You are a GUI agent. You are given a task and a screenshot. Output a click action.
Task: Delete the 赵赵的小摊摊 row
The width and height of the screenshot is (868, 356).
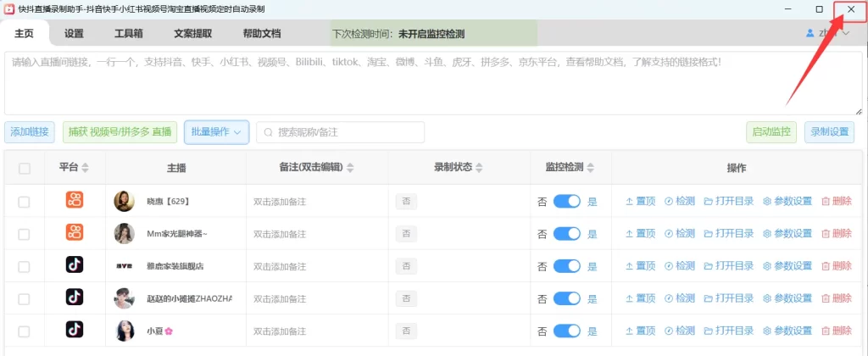(837, 298)
